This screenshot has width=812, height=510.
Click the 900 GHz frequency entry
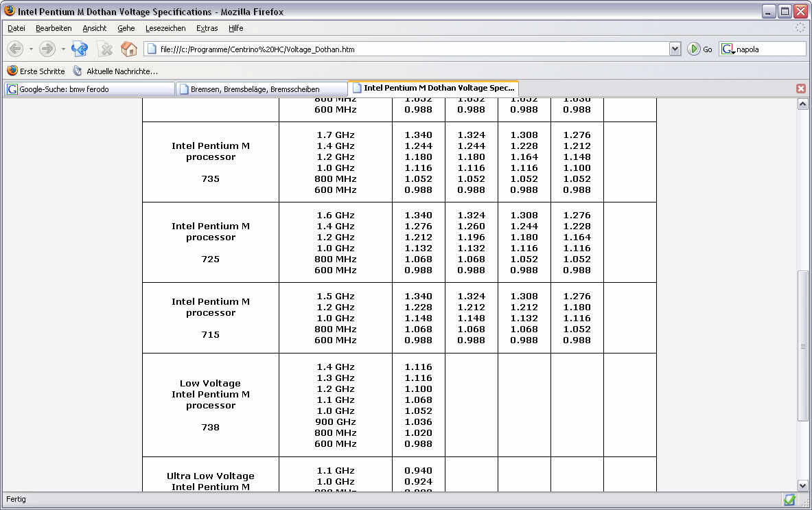pyautogui.click(x=336, y=422)
